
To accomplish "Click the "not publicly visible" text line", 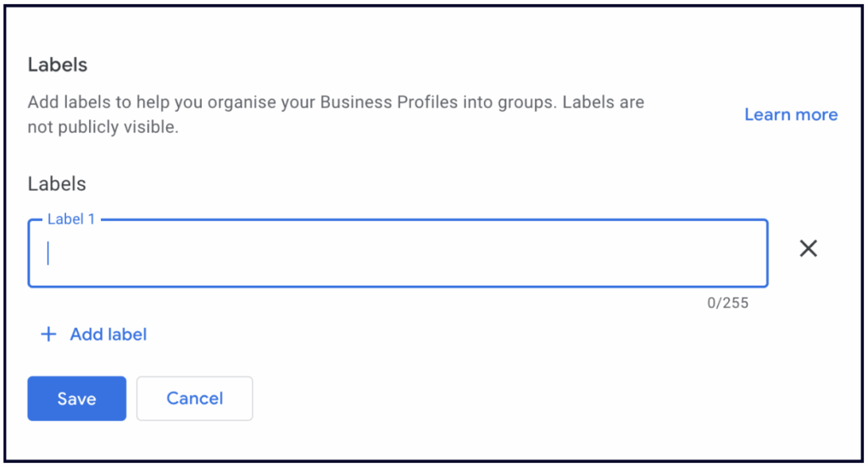I will pos(103,127).
